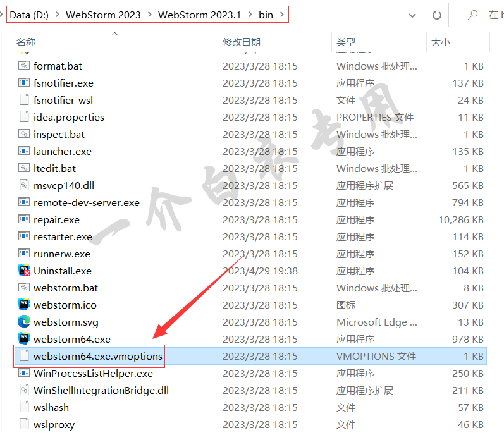Select the webstorm.ico file name
The width and height of the screenshot is (504, 435).
point(65,305)
